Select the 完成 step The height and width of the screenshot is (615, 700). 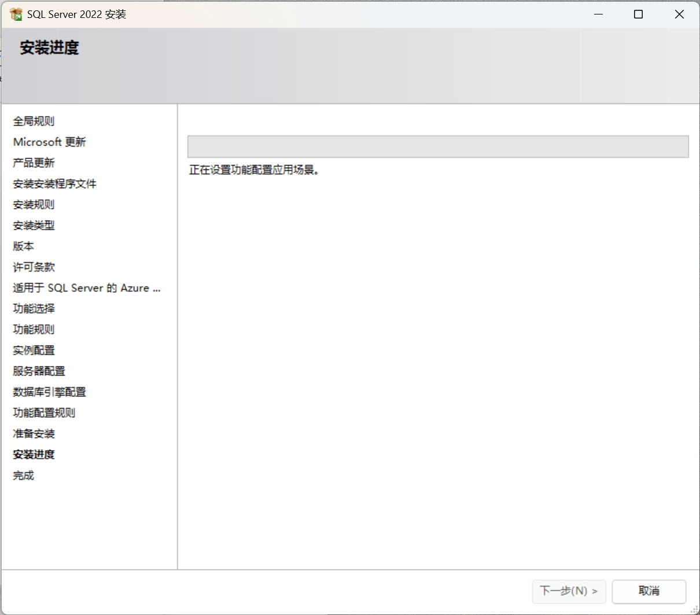click(23, 475)
